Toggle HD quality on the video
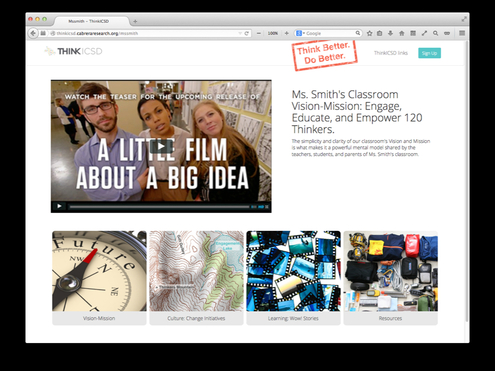This screenshot has width=495, height=371. point(261,207)
